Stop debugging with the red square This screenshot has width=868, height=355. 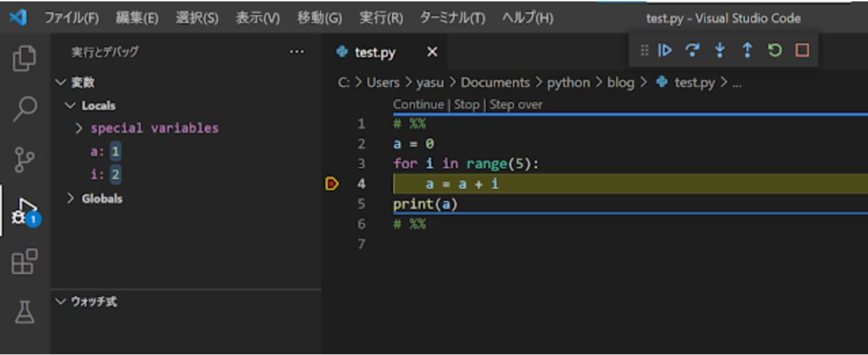coord(802,51)
